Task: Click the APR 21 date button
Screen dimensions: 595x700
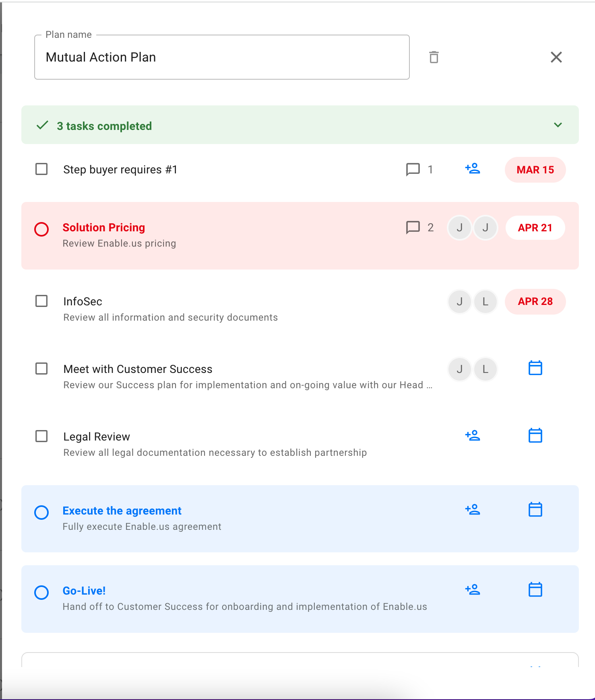Action: (x=535, y=228)
